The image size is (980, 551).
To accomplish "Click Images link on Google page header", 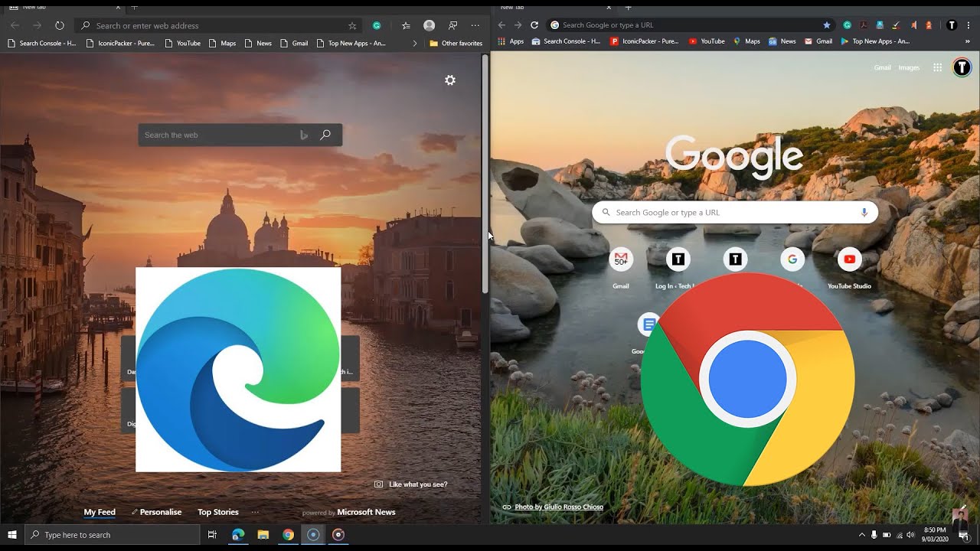I will coord(909,67).
